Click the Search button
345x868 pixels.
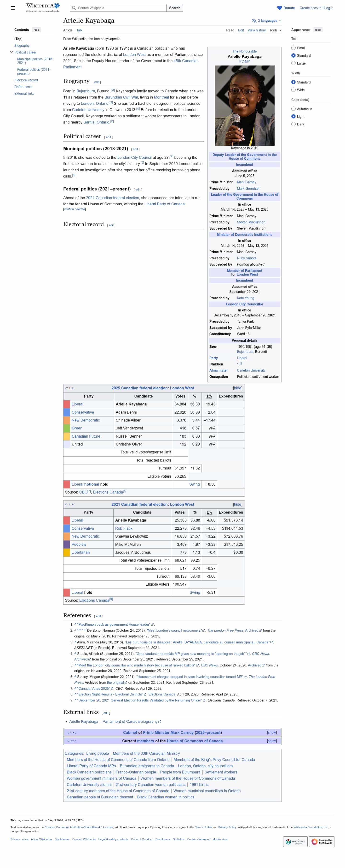(x=175, y=8)
